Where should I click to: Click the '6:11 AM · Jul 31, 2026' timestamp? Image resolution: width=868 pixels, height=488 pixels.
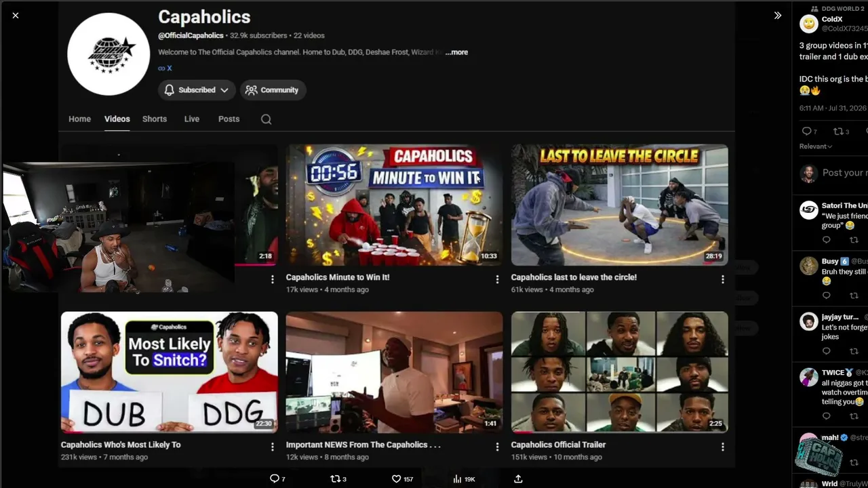click(833, 108)
